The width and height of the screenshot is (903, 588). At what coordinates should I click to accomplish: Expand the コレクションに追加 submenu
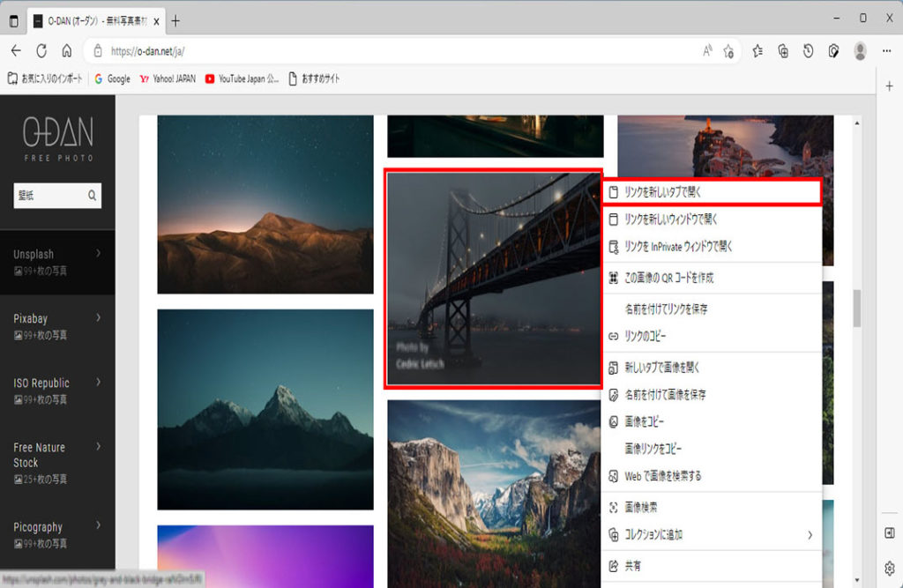point(809,535)
